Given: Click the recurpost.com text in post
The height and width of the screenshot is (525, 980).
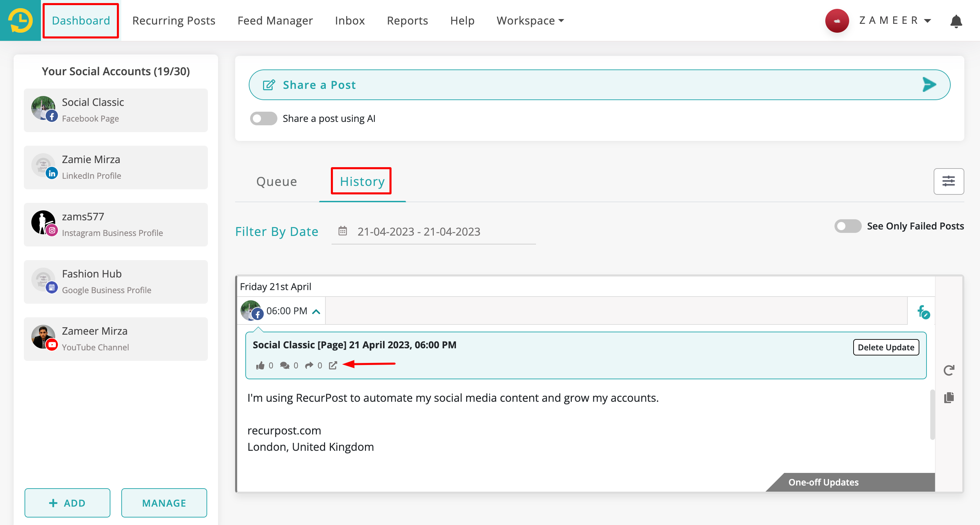Looking at the screenshot, I should tap(284, 430).
